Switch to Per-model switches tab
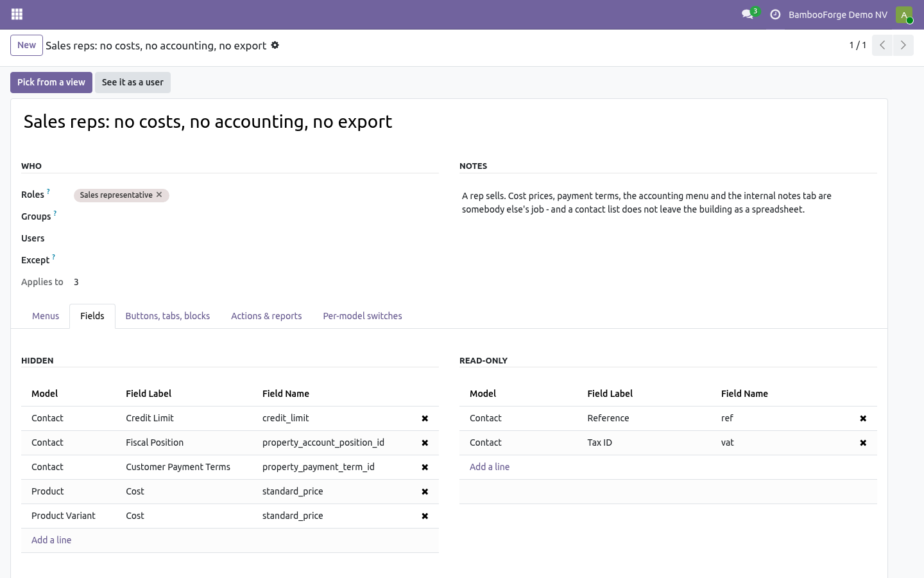This screenshot has width=924, height=578. point(363,316)
